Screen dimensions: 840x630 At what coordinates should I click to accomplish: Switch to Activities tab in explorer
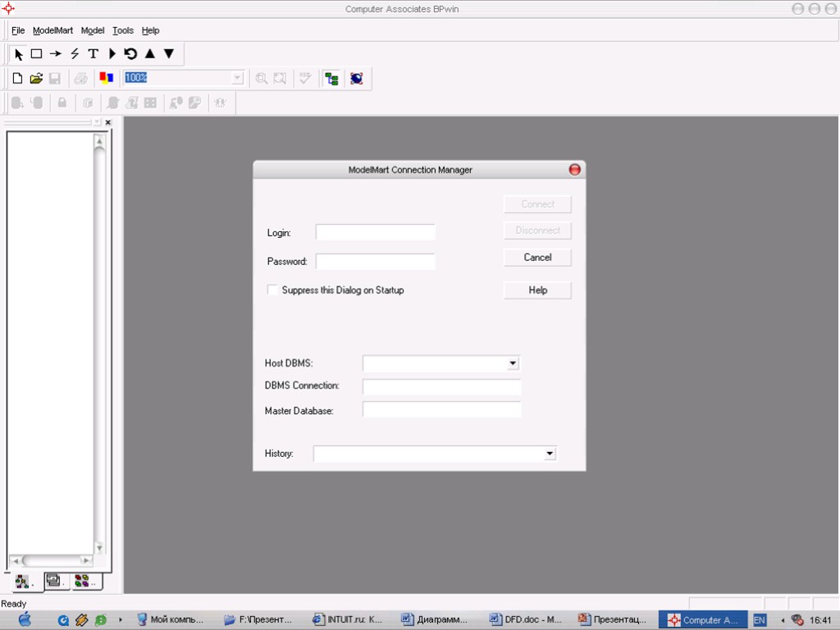point(24,582)
